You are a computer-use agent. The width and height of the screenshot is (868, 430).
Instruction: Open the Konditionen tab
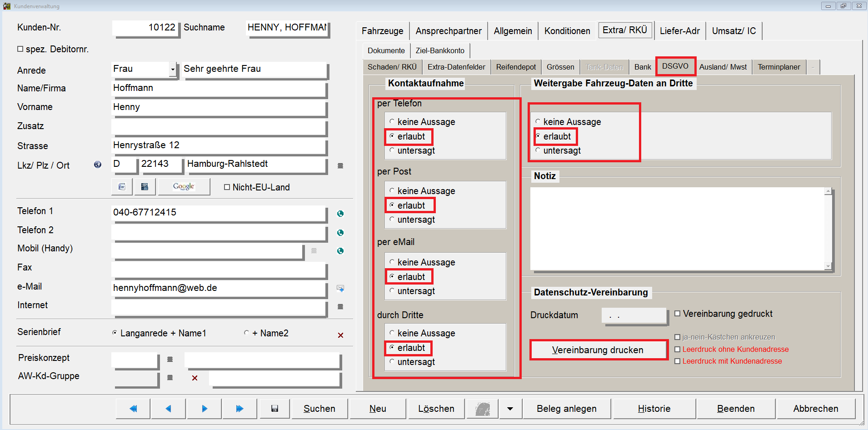pos(567,31)
